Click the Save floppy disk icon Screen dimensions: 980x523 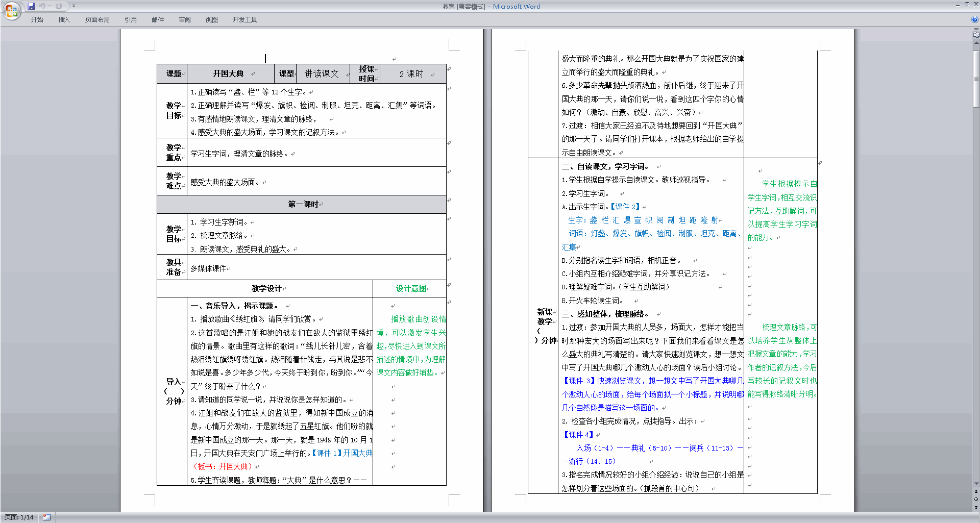click(x=31, y=6)
